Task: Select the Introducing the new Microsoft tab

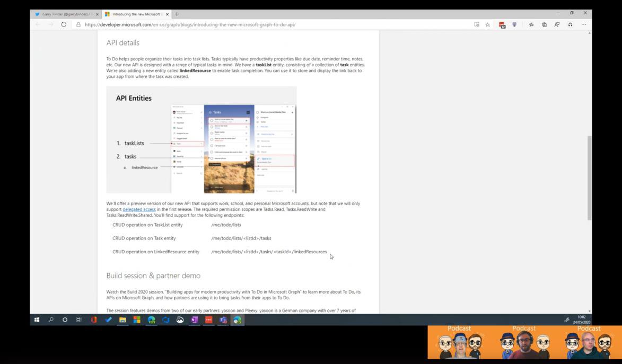Action: (x=137, y=14)
